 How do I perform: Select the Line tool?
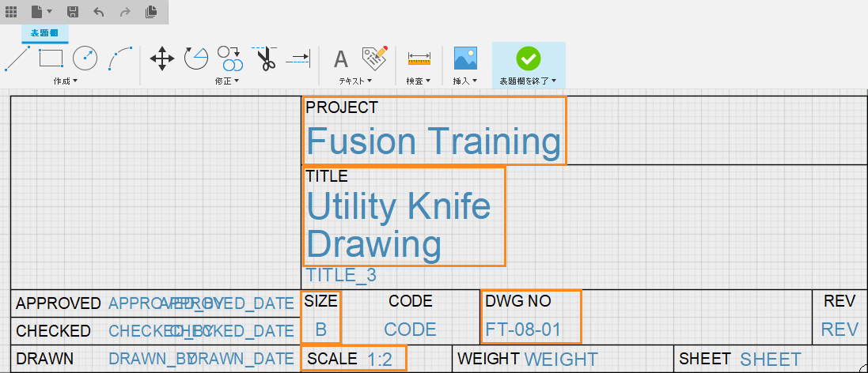[17, 58]
